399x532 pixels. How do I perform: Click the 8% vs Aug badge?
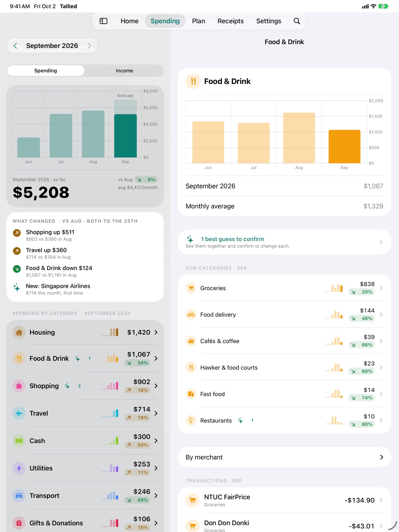(146, 180)
